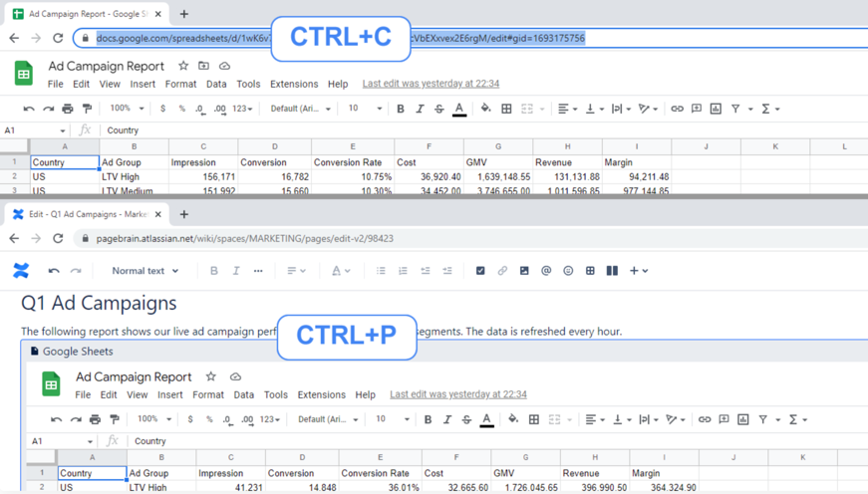
Task: Open the alignment dropdown in the Confluence editor
Action: [296, 271]
